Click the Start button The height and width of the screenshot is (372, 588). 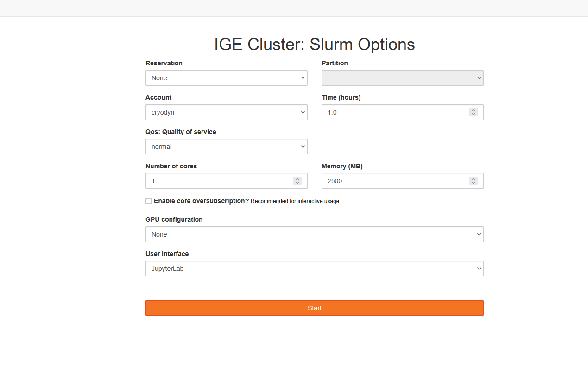point(314,308)
